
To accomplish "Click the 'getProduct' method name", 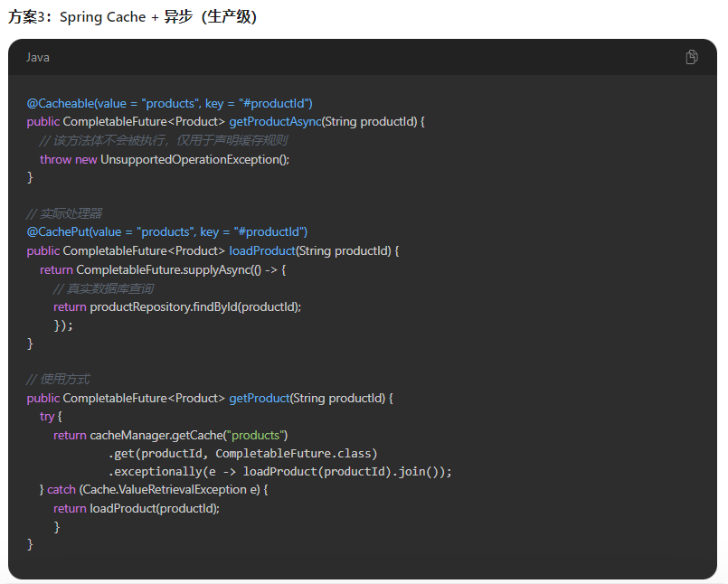I will pos(259,399).
